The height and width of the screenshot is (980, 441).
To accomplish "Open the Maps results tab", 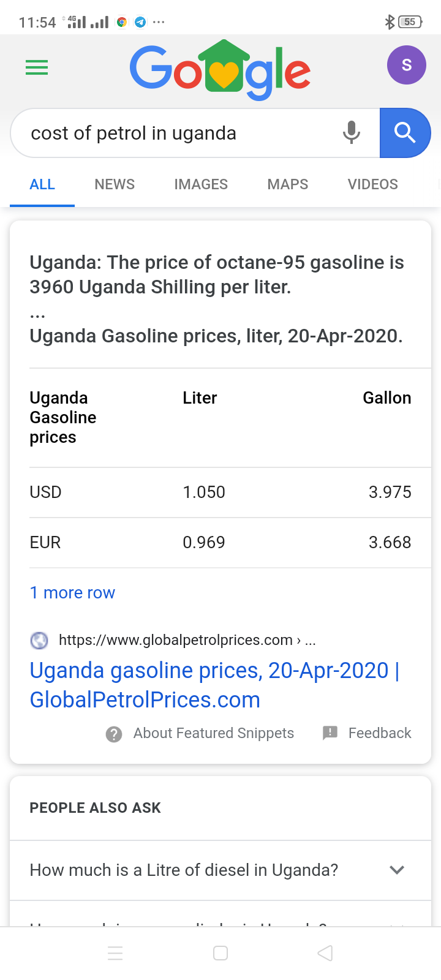I will (288, 184).
